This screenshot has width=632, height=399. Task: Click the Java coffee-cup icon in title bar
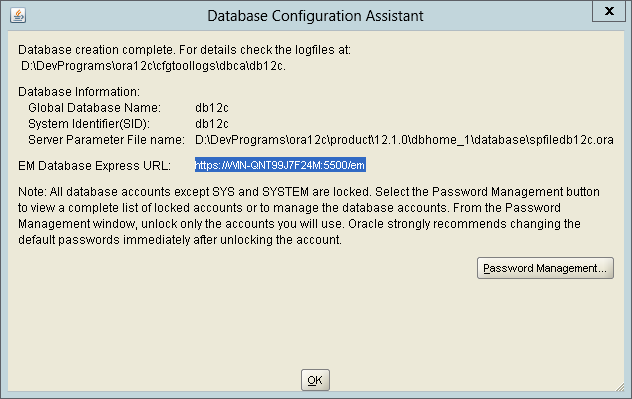[18, 15]
